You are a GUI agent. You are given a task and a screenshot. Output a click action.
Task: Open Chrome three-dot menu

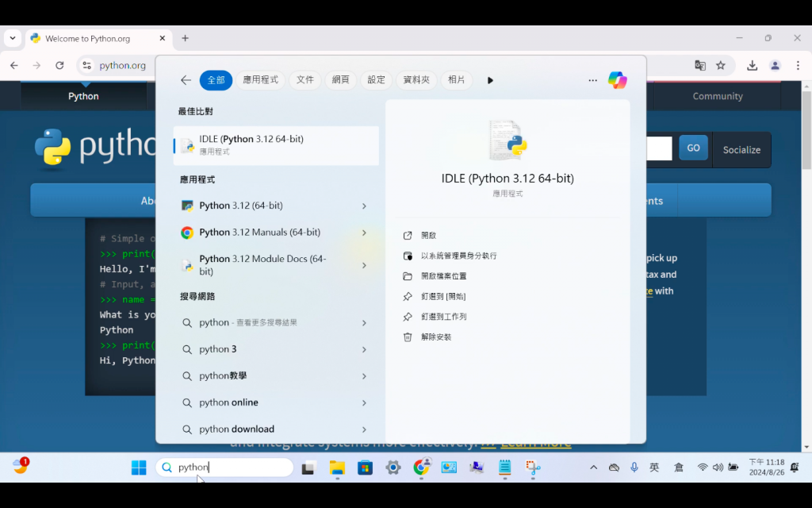[x=798, y=65]
